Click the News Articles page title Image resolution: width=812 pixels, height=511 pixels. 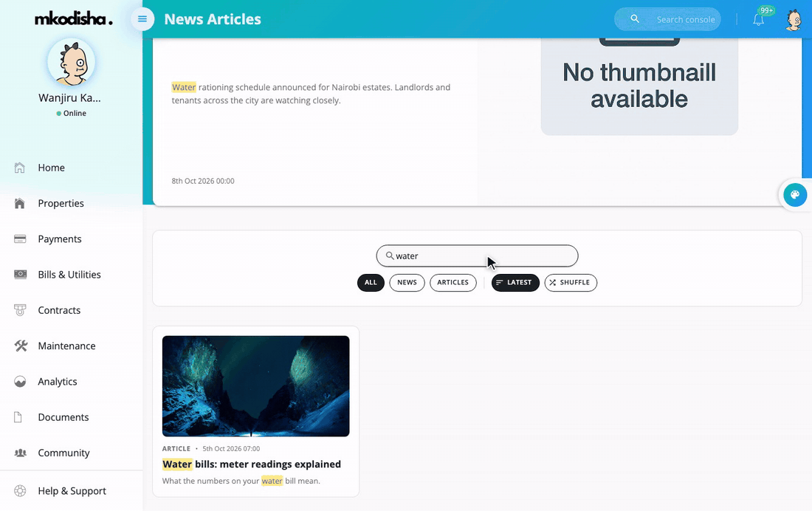(x=213, y=19)
